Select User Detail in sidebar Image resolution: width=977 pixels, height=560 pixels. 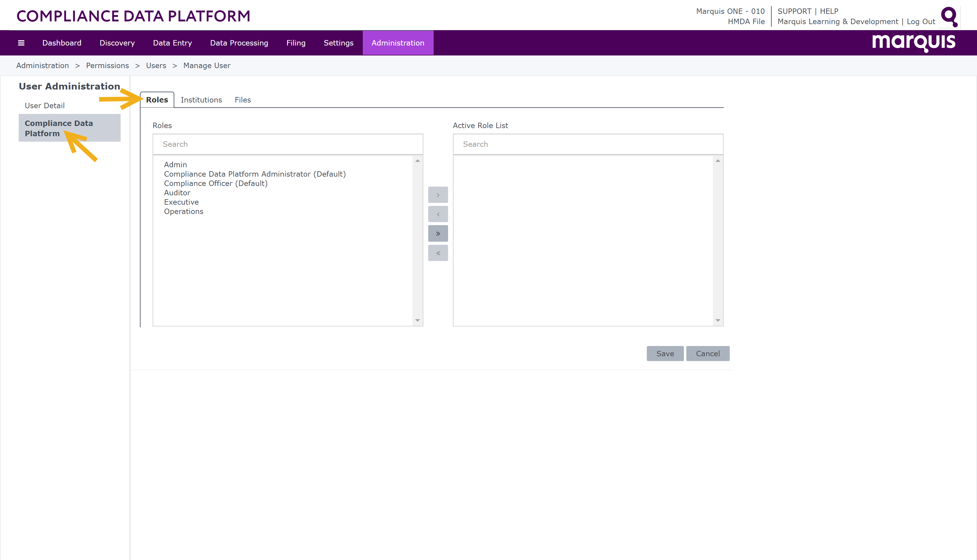(x=45, y=106)
